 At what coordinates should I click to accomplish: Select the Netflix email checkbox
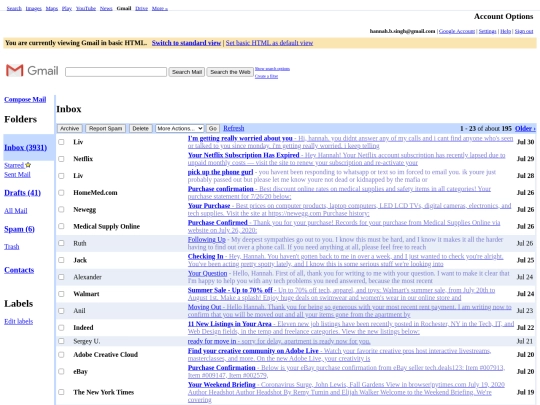point(61,159)
